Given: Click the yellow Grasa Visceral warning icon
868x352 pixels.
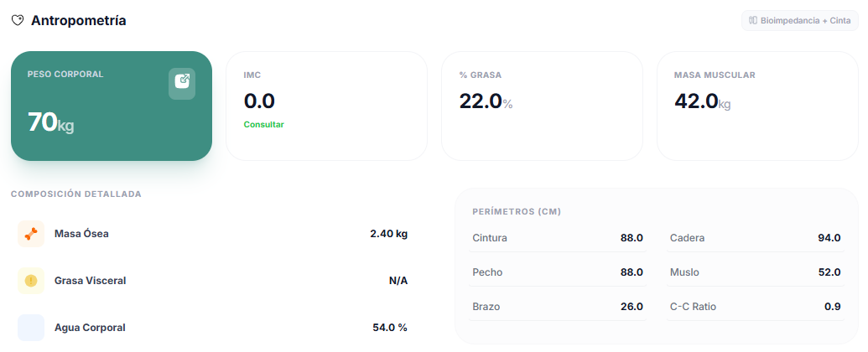Looking at the screenshot, I should point(31,281).
